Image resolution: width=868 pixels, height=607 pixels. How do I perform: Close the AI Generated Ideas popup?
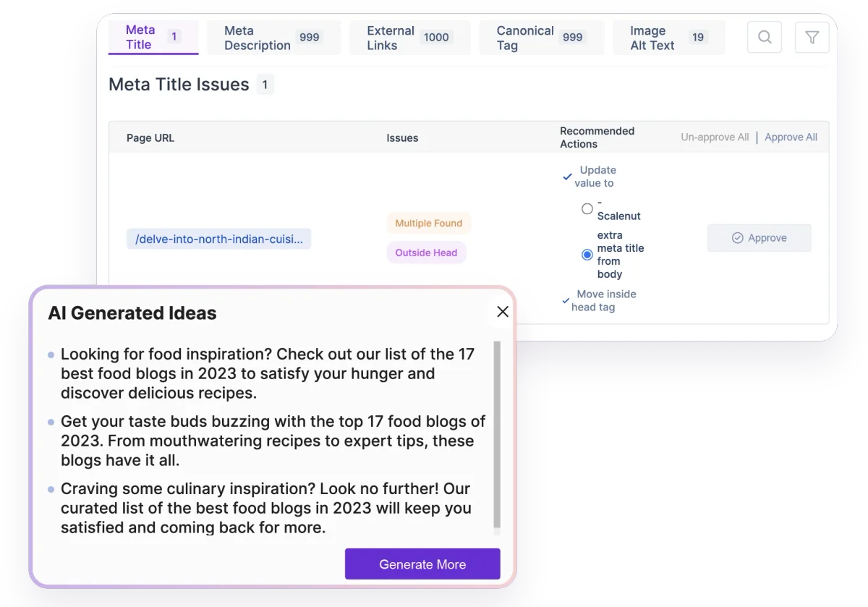pos(502,311)
